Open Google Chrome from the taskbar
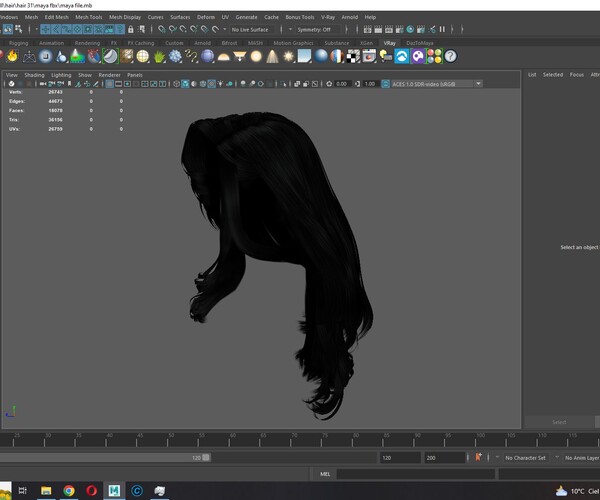Image resolution: width=600 pixels, height=500 pixels. 69,490
